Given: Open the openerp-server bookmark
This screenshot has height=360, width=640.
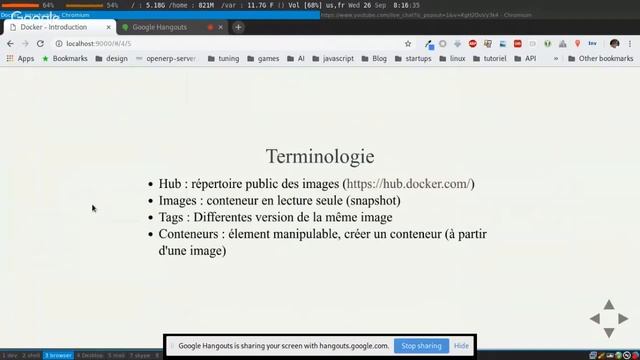Looking at the screenshot, I should 166,58.
